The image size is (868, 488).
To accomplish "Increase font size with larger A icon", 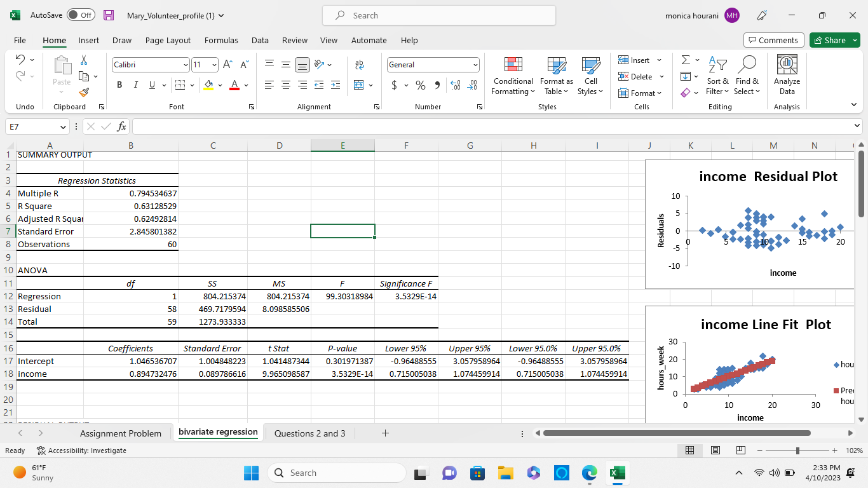I will (x=228, y=65).
